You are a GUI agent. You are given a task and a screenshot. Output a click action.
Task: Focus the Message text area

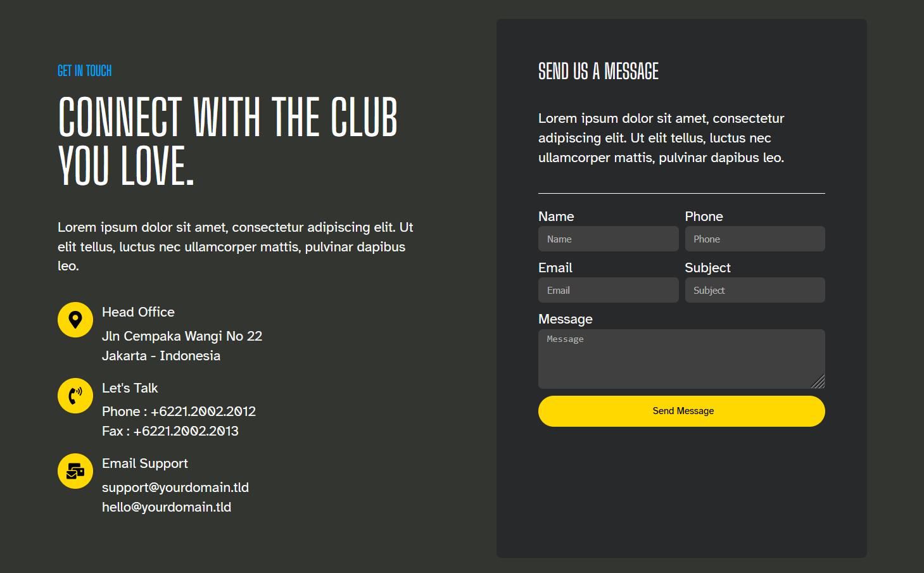click(681, 358)
